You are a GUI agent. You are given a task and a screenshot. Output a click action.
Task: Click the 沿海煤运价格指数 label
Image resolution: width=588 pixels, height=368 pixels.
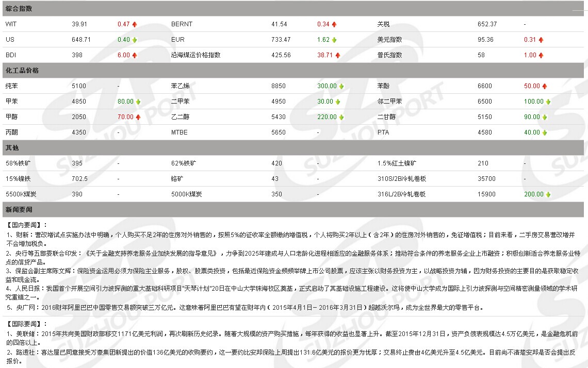(x=196, y=55)
